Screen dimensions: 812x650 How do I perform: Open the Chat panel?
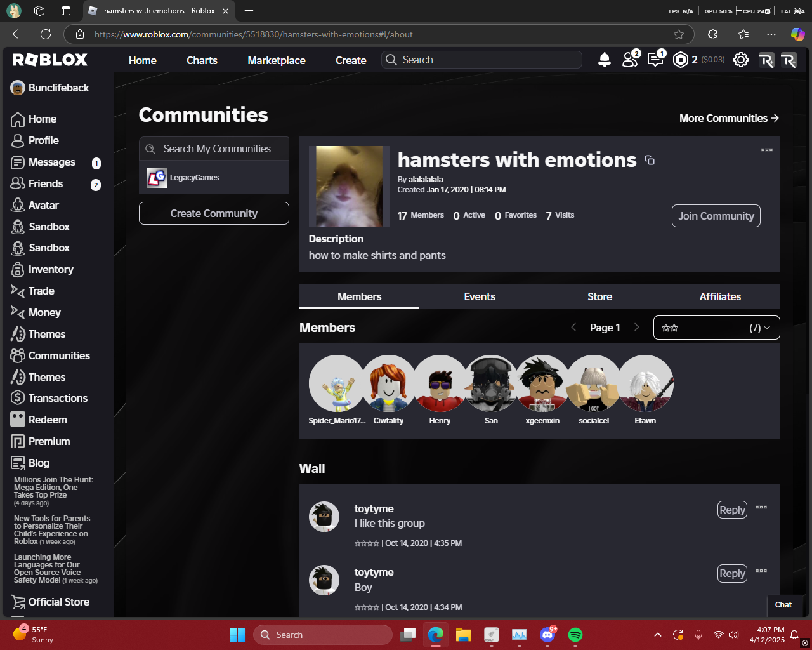coord(783,605)
